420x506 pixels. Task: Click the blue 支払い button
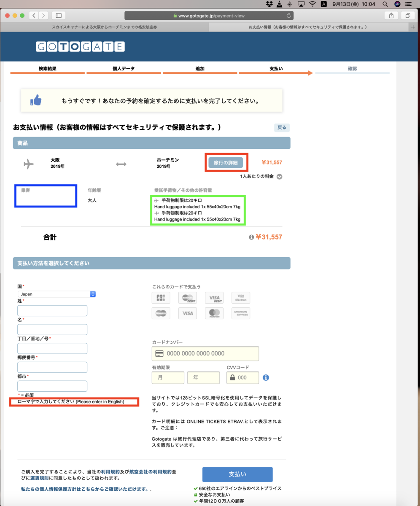pos(237,474)
